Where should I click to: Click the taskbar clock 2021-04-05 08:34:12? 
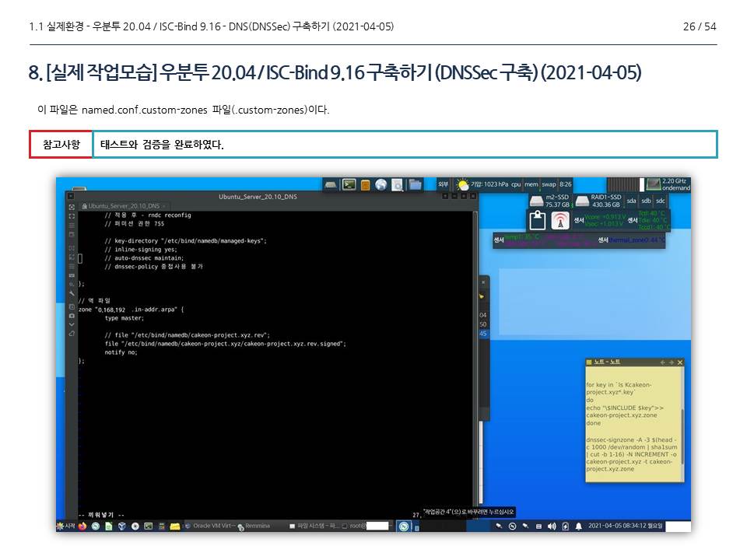pyautogui.click(x=625, y=527)
